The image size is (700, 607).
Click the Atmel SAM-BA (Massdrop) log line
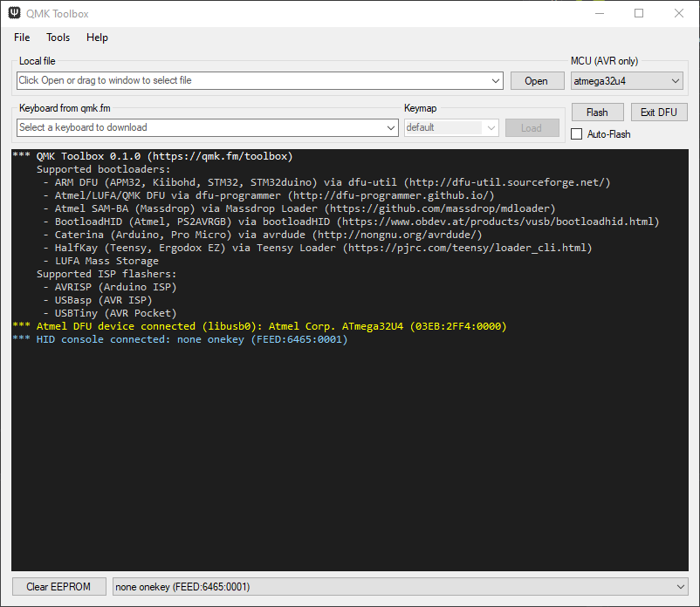pyautogui.click(x=299, y=208)
